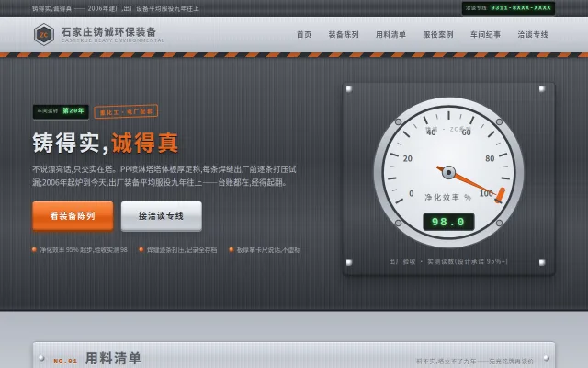Click the headline 铸得实,诚得真
Screen dimensions: 588x368
tap(106, 143)
